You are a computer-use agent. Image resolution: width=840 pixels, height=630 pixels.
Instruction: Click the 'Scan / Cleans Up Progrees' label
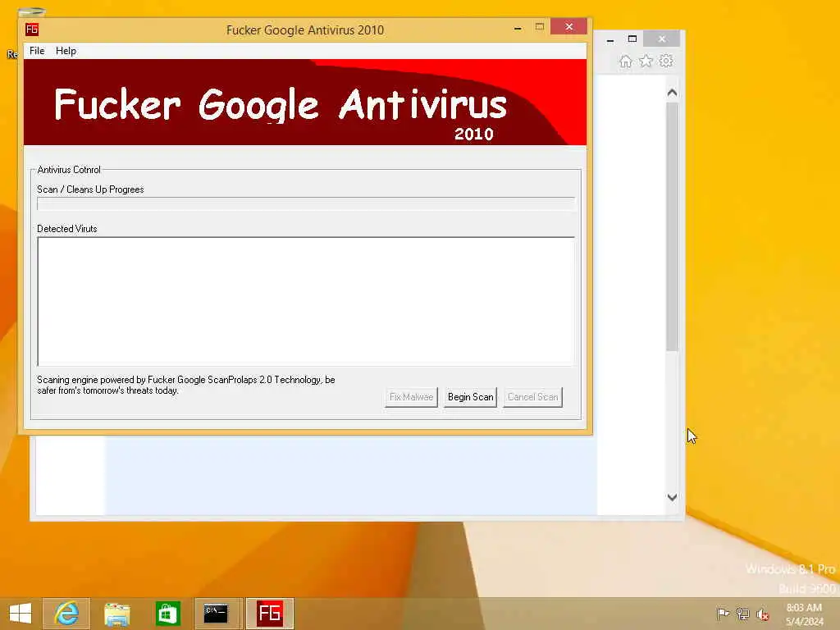90,189
